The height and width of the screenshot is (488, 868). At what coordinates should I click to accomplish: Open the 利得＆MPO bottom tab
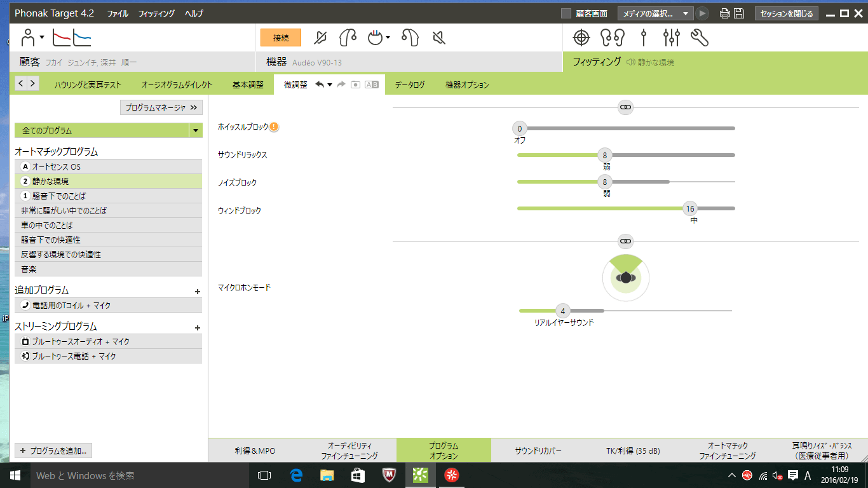255,451
